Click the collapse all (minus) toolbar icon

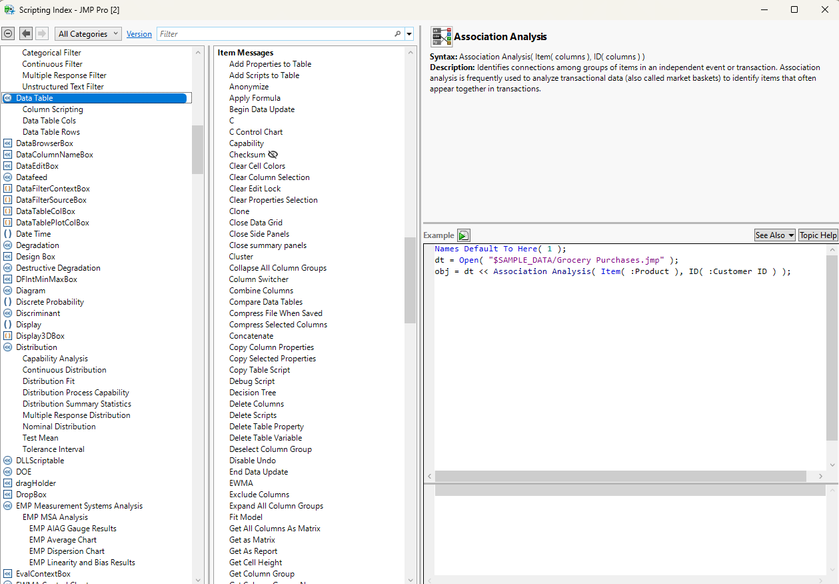[9, 33]
